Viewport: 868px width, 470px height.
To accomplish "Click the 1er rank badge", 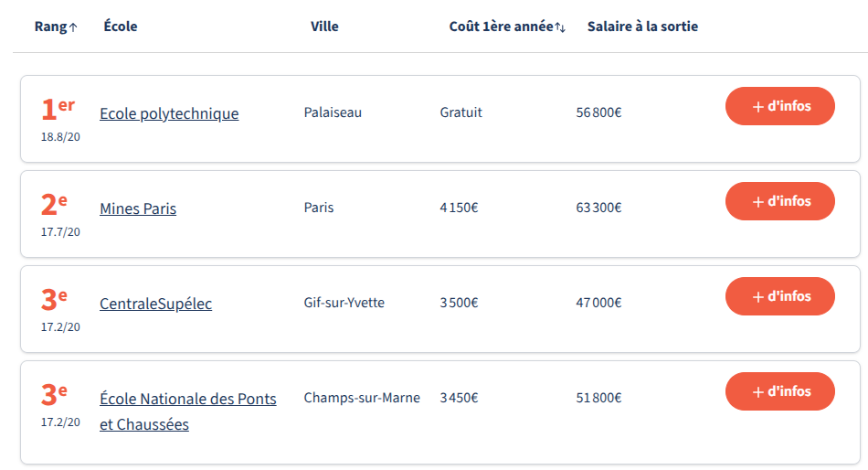I will 58,110.
